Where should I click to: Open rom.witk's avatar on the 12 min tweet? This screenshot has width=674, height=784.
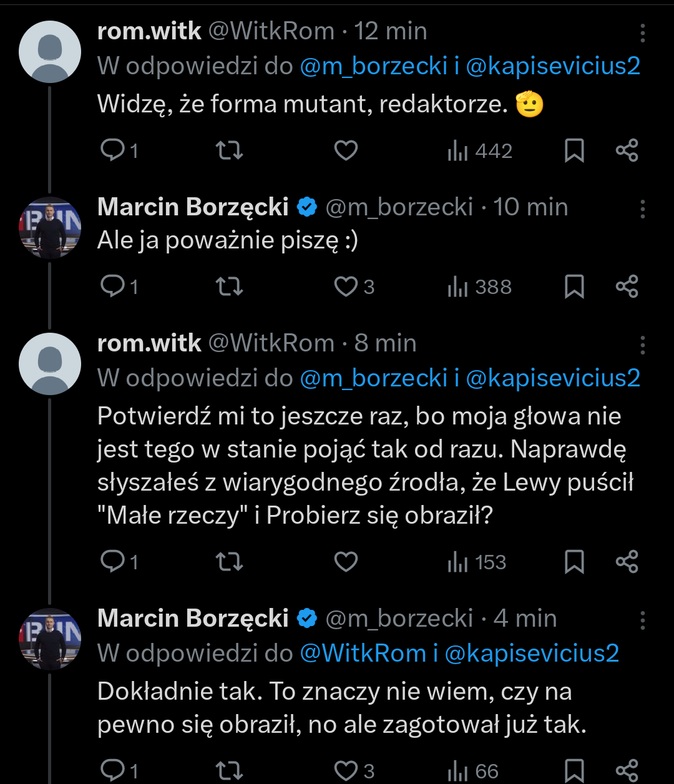(x=50, y=52)
